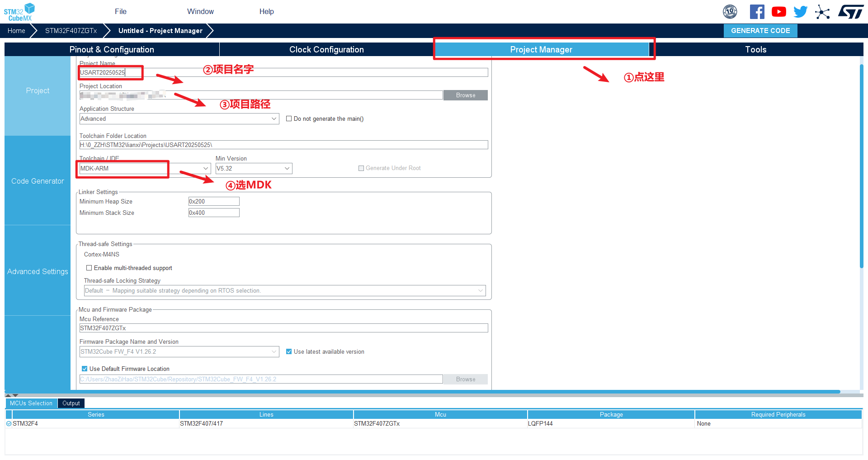Open the Facebook icon link
868x460 pixels.
tap(757, 12)
